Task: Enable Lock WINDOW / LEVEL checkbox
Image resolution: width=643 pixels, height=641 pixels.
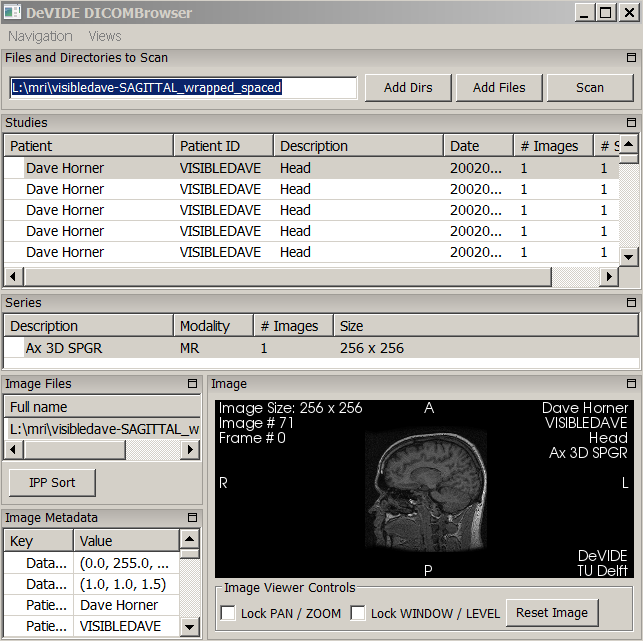Action: [358, 613]
